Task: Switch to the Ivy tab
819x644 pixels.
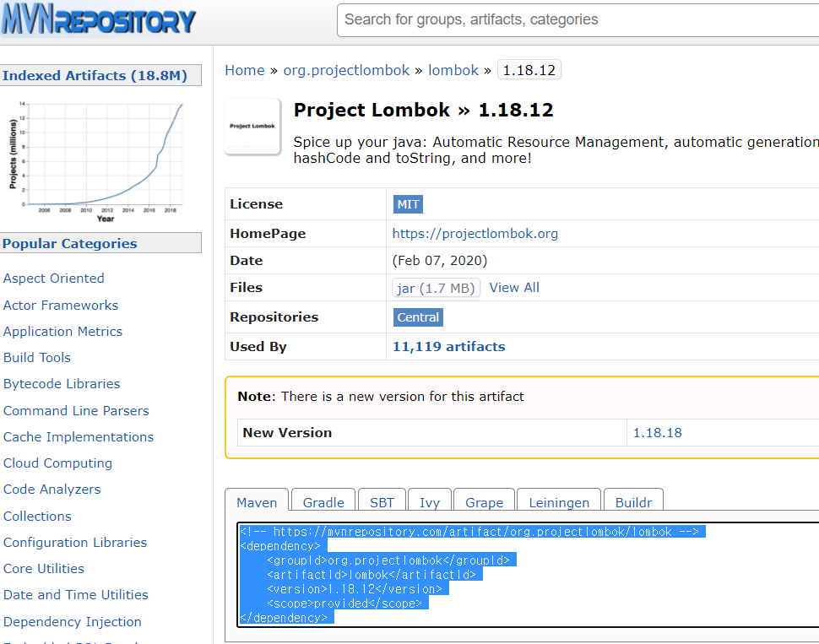Action: click(x=430, y=502)
